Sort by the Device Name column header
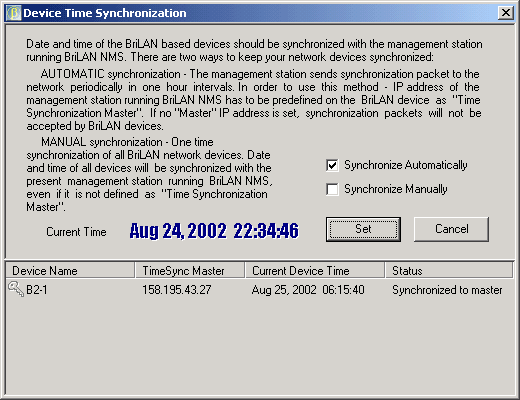Viewport: 520px width, 400px height. 70,270
